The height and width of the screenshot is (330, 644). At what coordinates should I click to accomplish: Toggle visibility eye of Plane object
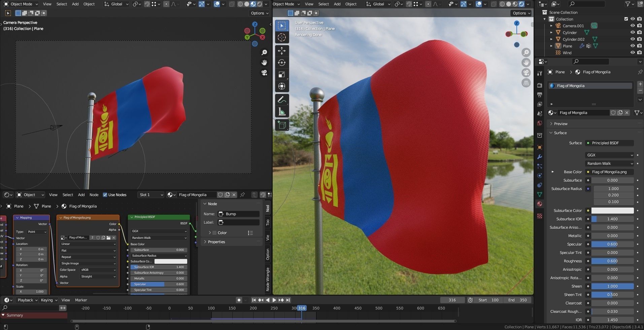point(633,46)
